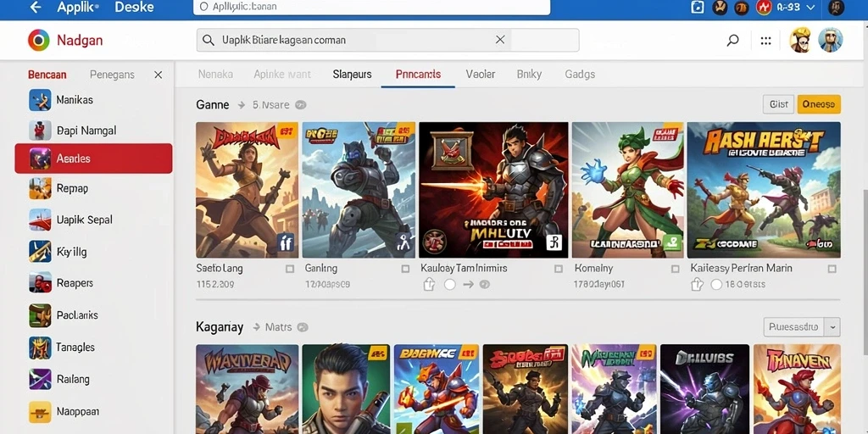Click the dark round avatar at top right
868x434 pixels.
[x=836, y=7]
